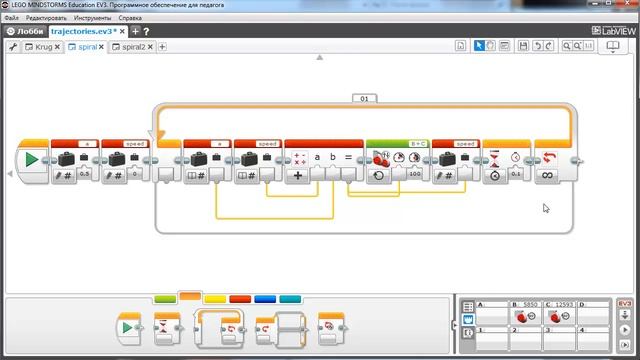
Task: Pick Switch block from palette
Action: coord(281,330)
